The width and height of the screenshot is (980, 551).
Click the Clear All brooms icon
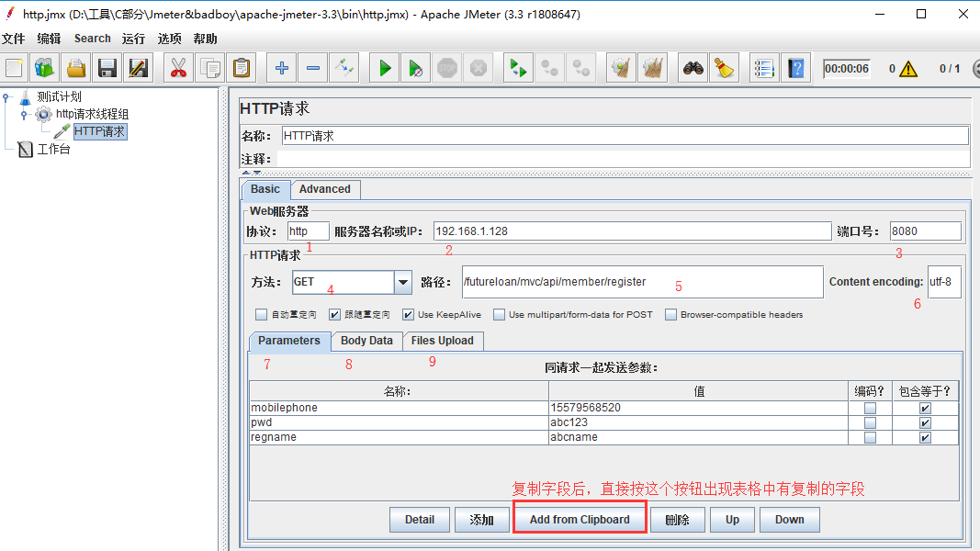pyautogui.click(x=652, y=68)
